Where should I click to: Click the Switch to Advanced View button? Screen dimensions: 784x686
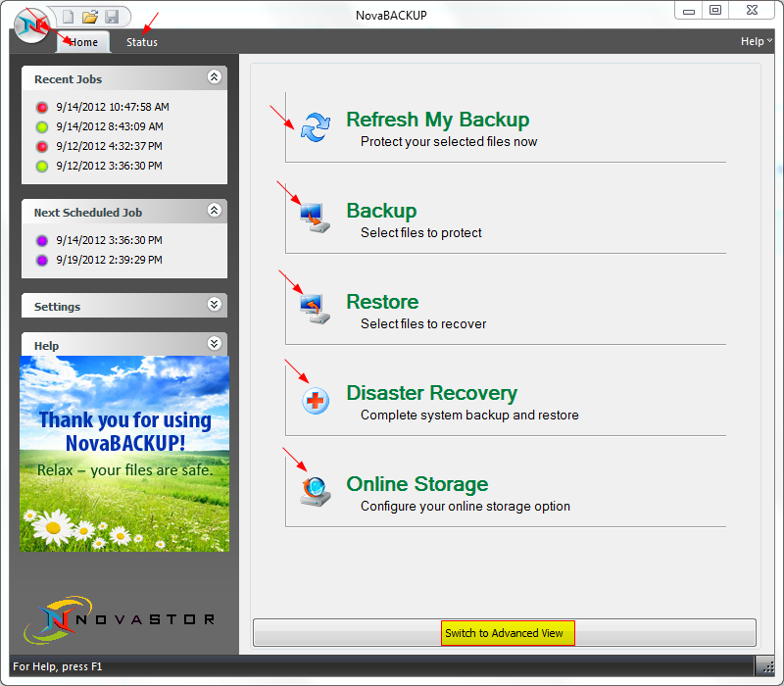pyautogui.click(x=505, y=633)
